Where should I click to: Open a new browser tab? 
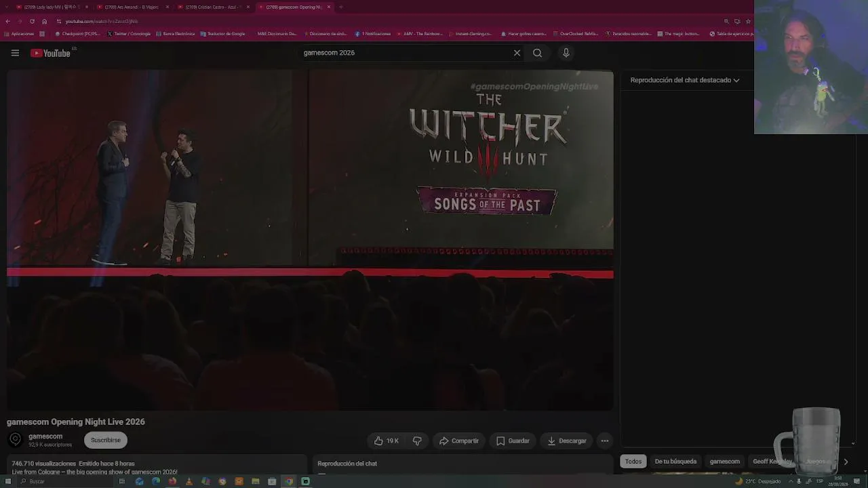tap(340, 7)
